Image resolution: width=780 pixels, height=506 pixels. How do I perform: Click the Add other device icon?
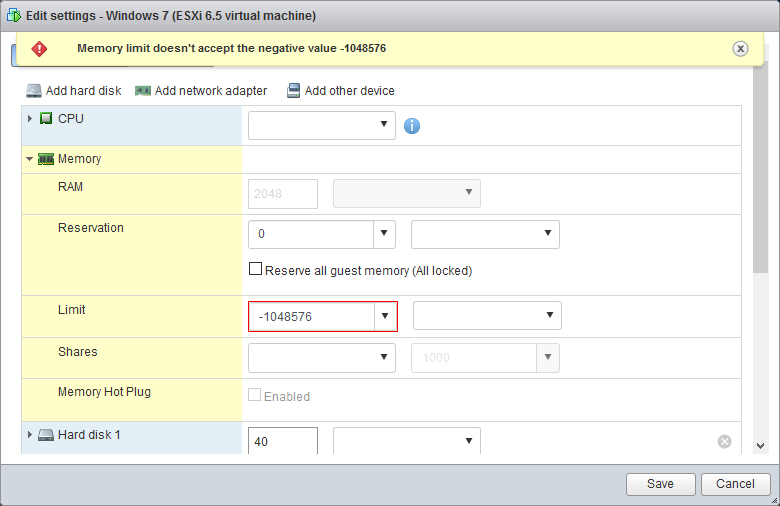(293, 91)
